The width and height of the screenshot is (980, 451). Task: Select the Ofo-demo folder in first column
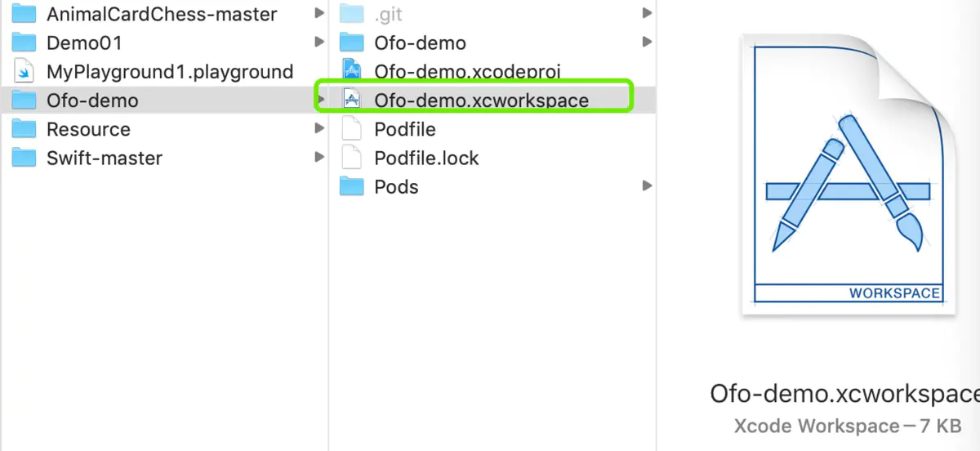(164, 100)
